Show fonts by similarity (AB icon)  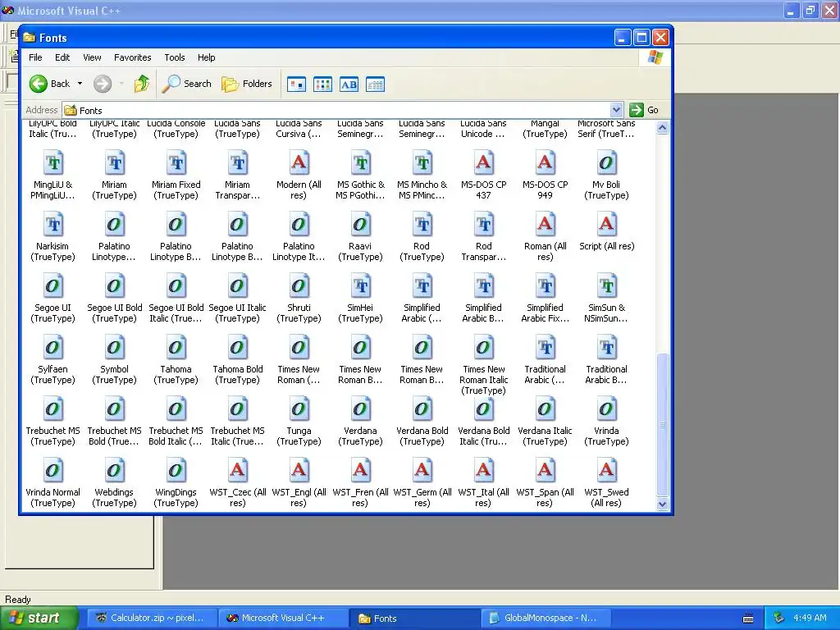(349, 84)
